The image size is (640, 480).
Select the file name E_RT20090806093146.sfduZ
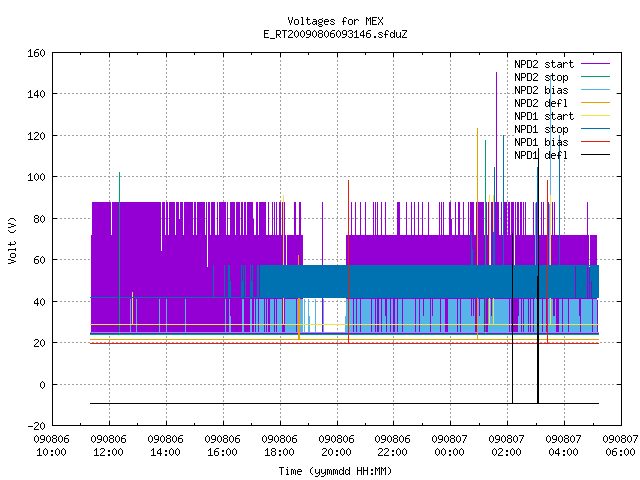click(335, 34)
